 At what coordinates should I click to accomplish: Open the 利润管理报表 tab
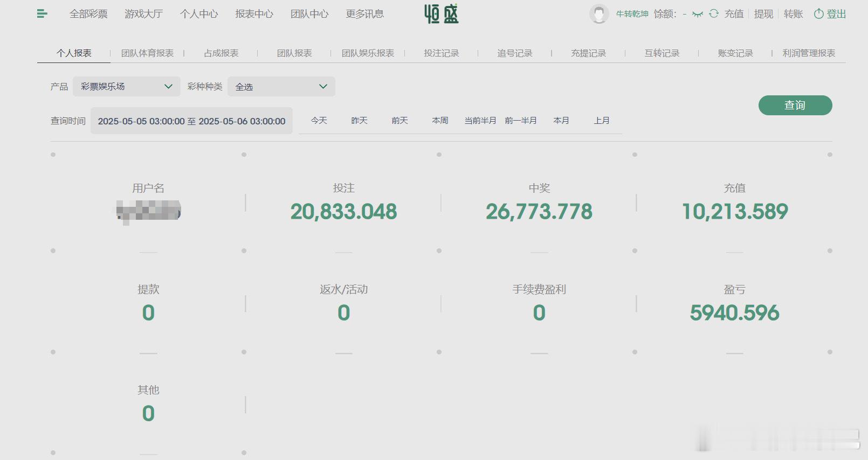pos(809,53)
